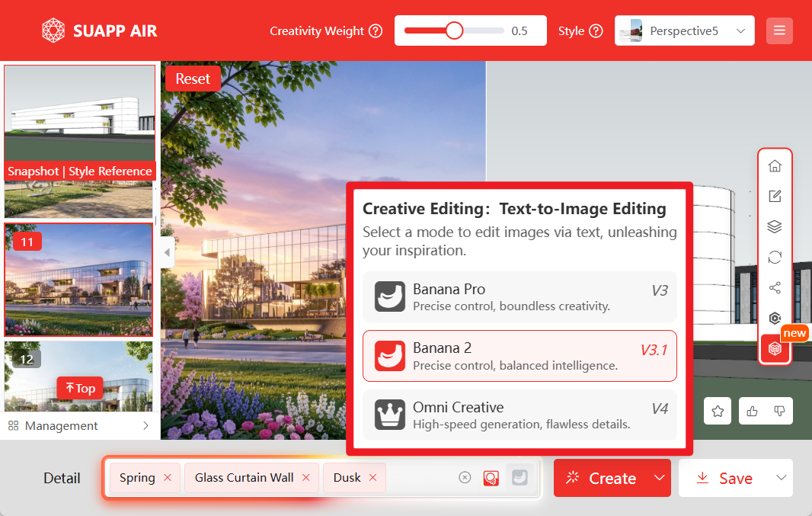Screen dimensions: 812x516
Task: Remove the Glass Curtain Wall tag
Action: click(x=306, y=478)
